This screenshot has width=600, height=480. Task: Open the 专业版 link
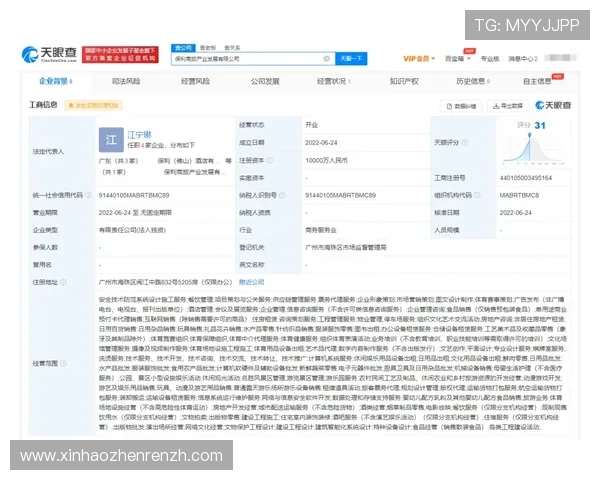pyautogui.click(x=490, y=59)
